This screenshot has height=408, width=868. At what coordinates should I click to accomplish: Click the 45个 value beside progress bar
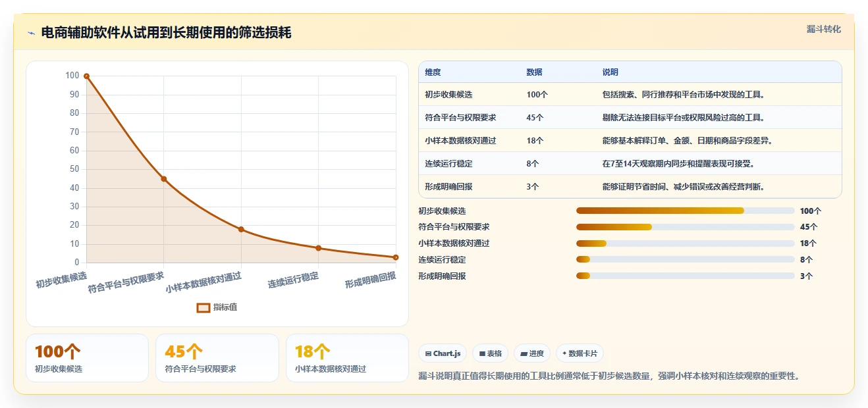[x=809, y=227]
